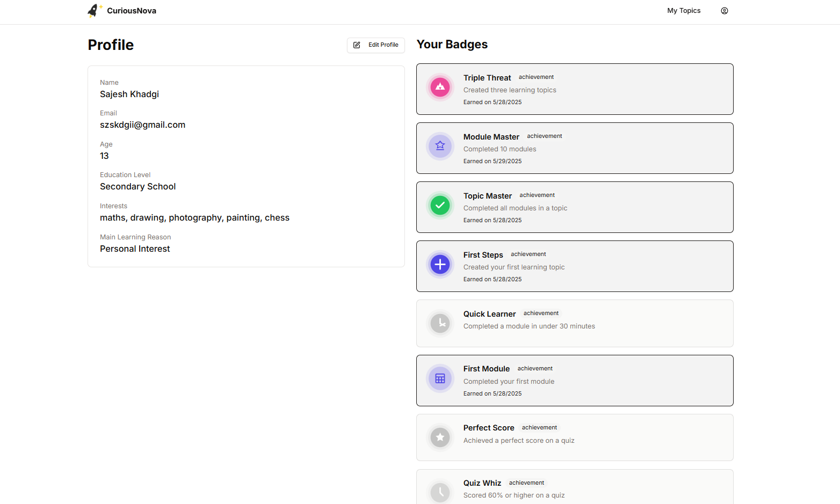The image size is (840, 504).
Task: Click the achievement tag beside First Steps
Action: tap(528, 254)
